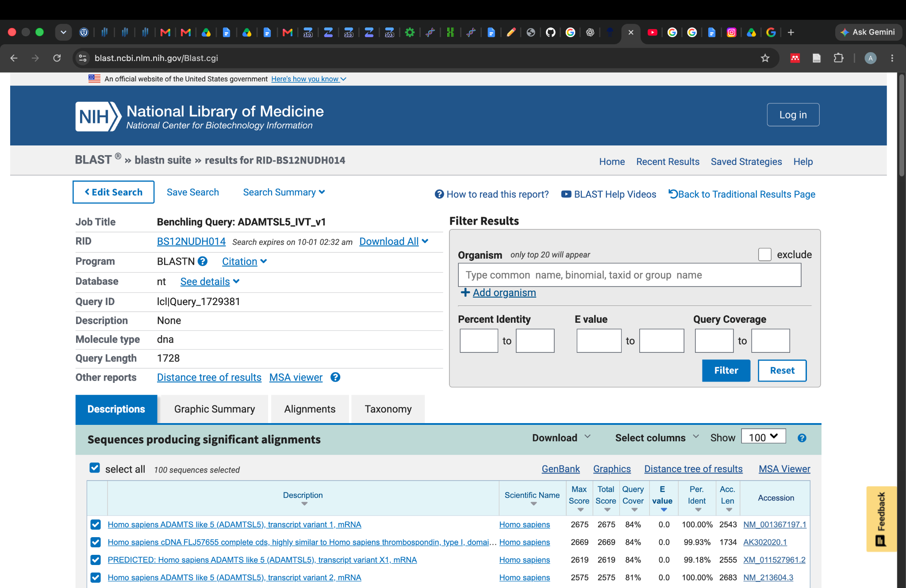Expand the Citation dropdown
The image size is (906, 588).
(x=244, y=261)
